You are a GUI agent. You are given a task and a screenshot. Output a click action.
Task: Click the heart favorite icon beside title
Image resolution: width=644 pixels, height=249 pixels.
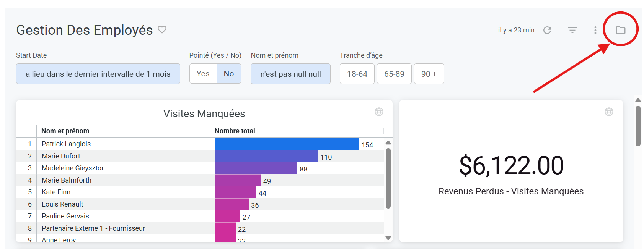pyautogui.click(x=162, y=29)
